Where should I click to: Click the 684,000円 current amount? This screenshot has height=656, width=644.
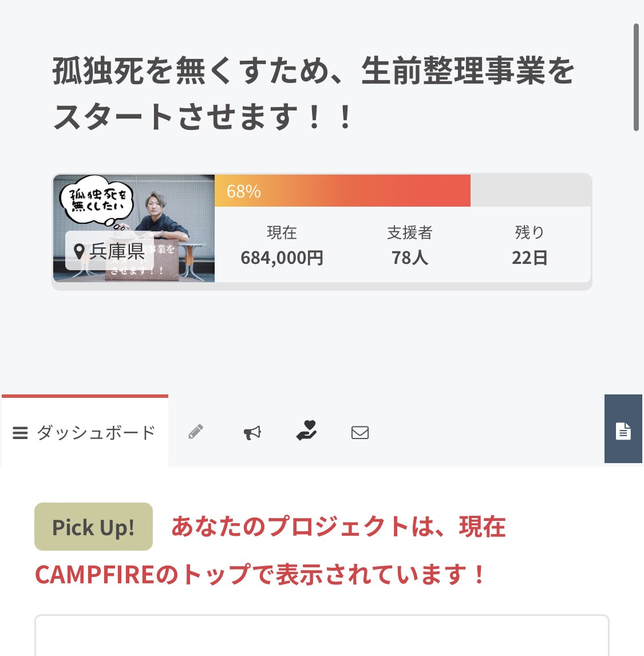tap(282, 258)
